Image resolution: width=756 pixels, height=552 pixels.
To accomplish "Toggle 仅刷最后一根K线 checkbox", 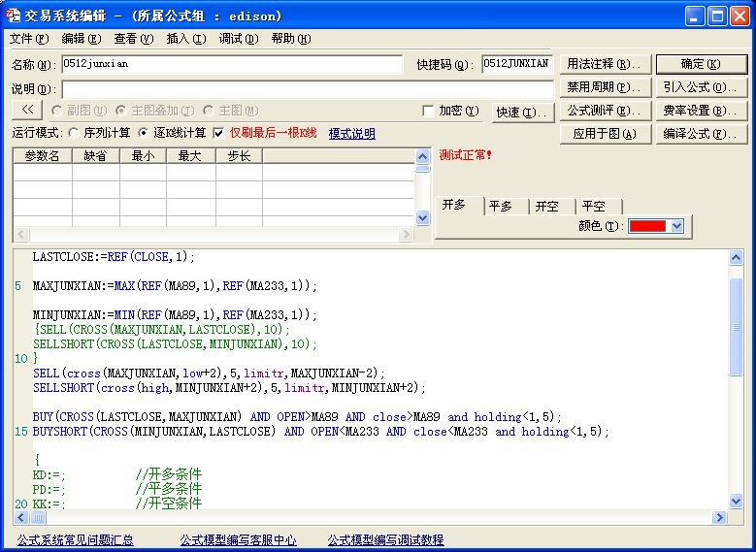I will [218, 133].
